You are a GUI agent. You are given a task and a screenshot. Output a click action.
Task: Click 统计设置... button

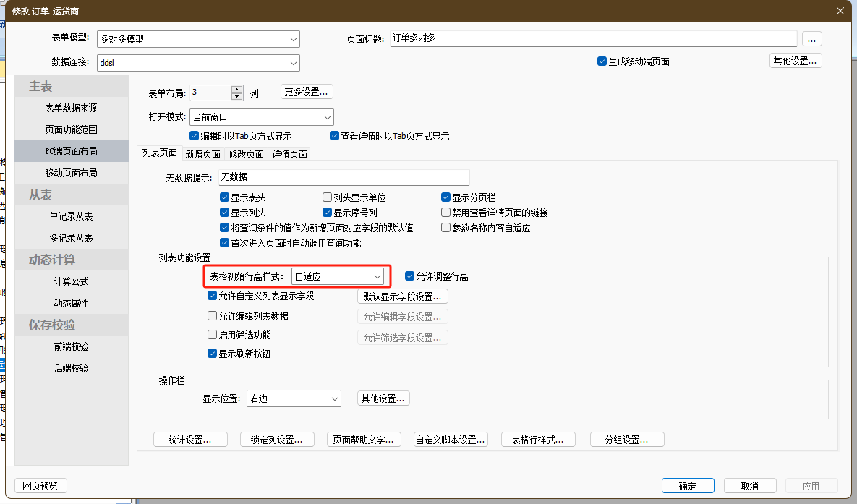tap(190, 440)
